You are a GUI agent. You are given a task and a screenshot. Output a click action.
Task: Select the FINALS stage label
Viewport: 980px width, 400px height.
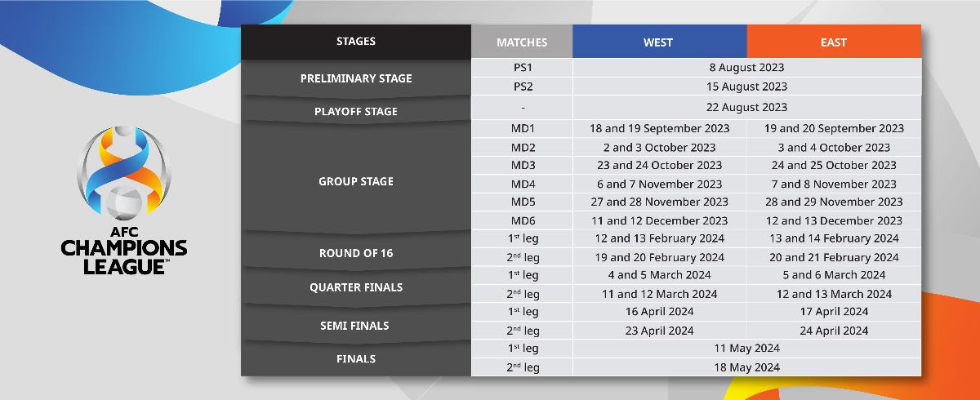click(x=356, y=358)
